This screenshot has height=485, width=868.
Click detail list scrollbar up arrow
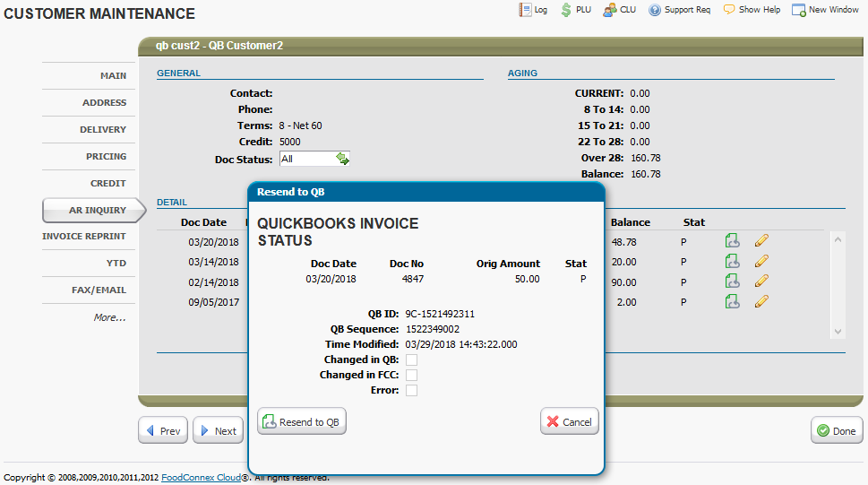click(838, 240)
